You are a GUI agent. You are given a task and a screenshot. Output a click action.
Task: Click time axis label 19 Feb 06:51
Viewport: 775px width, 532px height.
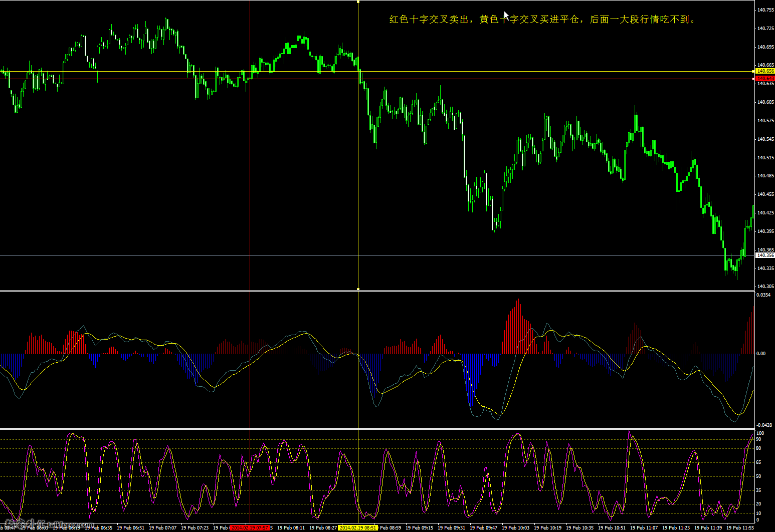[x=130, y=527]
